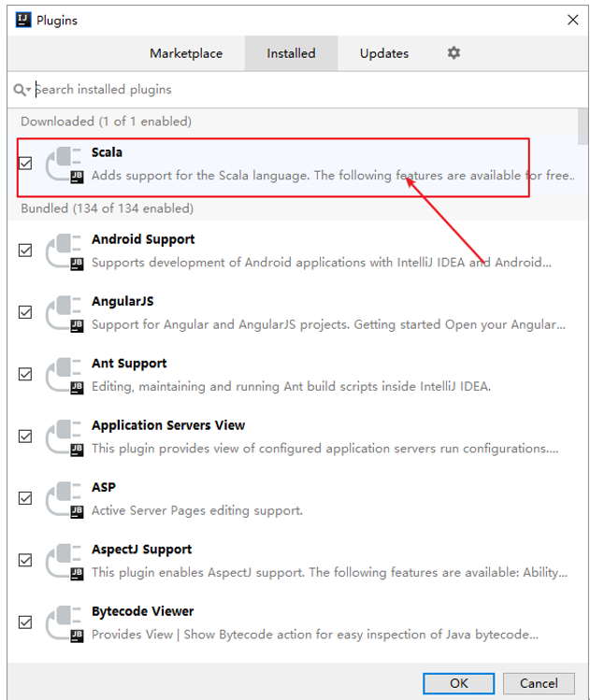Switch to the Marketplace tab
Viewport: 590px width, 700px height.
pos(186,53)
